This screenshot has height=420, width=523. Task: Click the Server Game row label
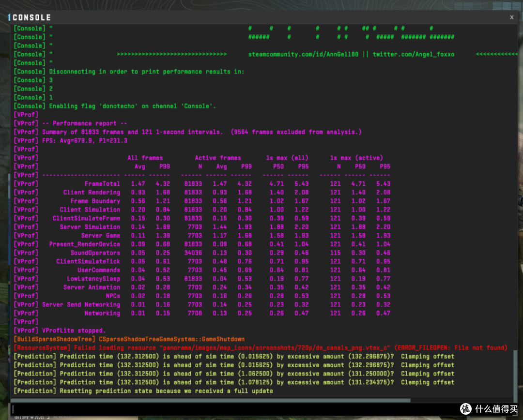tap(100, 236)
